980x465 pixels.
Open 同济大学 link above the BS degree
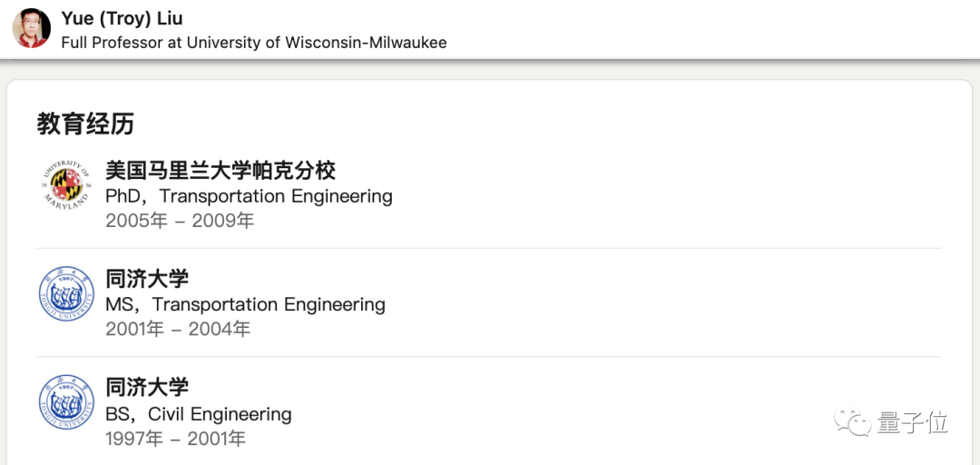click(147, 387)
